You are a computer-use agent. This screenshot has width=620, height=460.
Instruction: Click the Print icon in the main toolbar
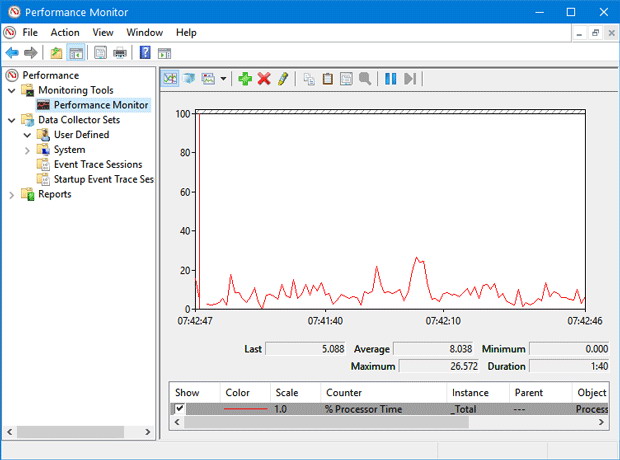(x=119, y=53)
